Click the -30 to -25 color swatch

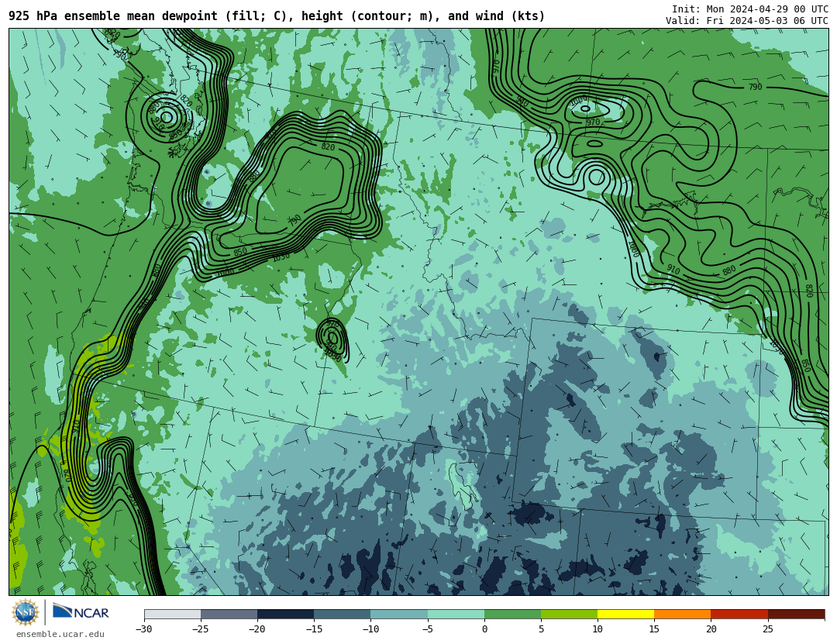tap(172, 614)
